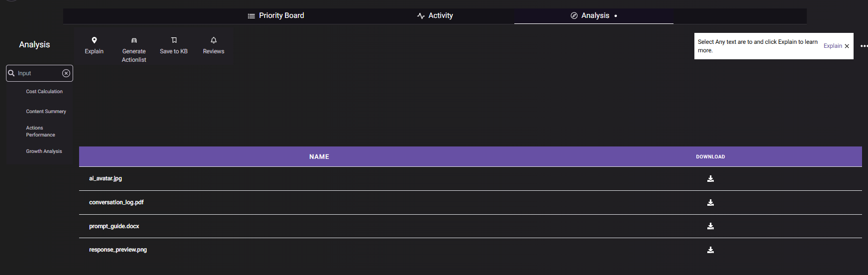The height and width of the screenshot is (275, 868).
Task: Switch to the Activity tab
Action: (x=435, y=15)
